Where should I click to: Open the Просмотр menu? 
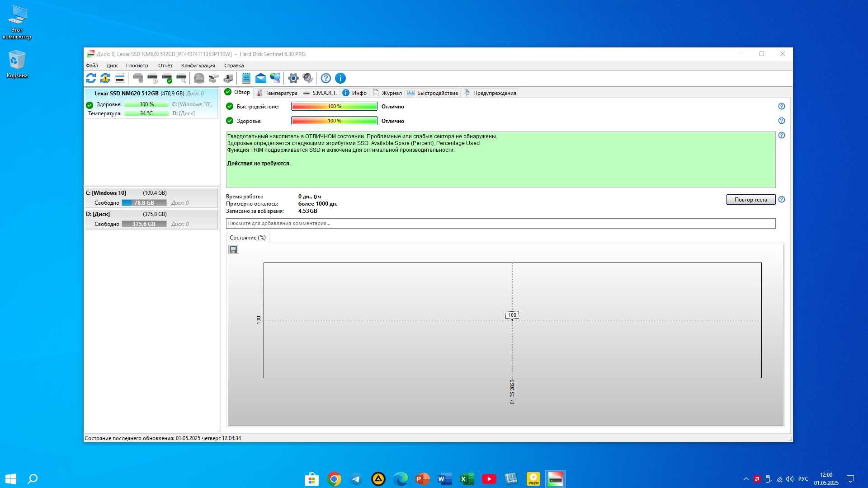137,66
